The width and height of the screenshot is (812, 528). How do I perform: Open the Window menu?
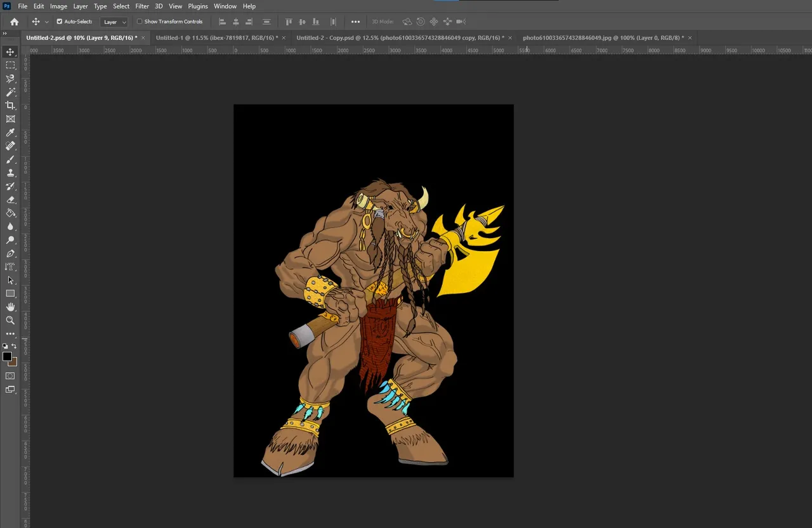(x=225, y=6)
